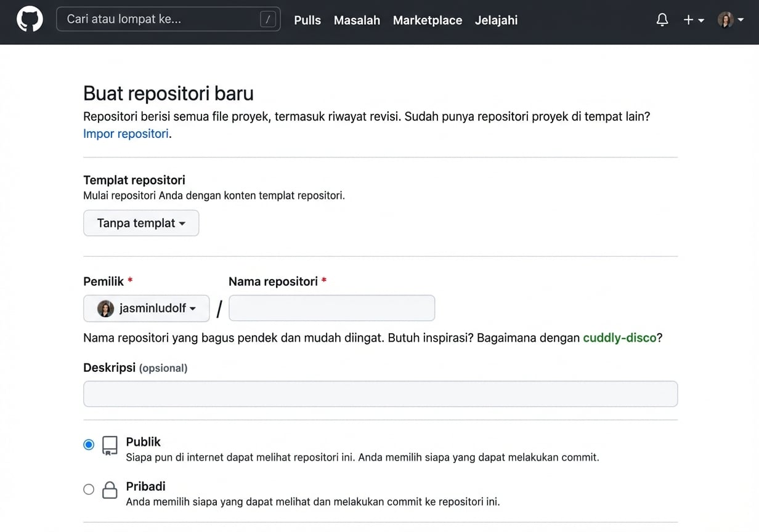
Task: Click the 'Templat repositori' label
Action: coord(134,180)
